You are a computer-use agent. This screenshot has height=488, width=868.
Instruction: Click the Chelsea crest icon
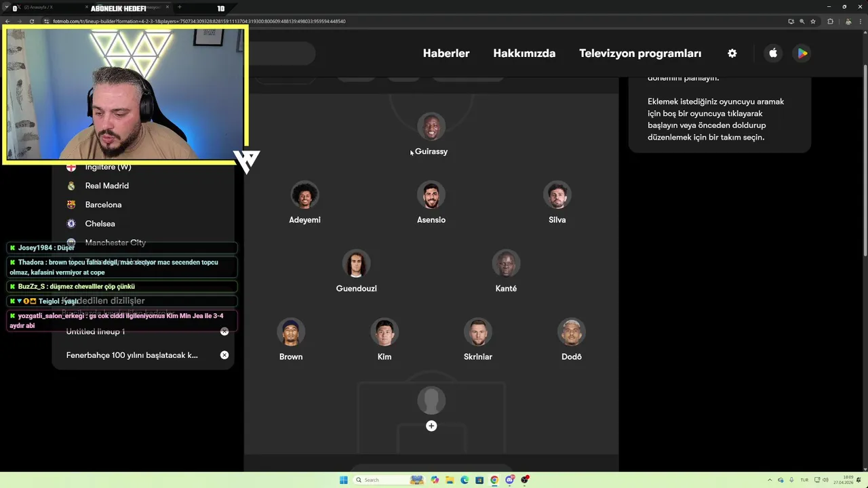point(71,224)
